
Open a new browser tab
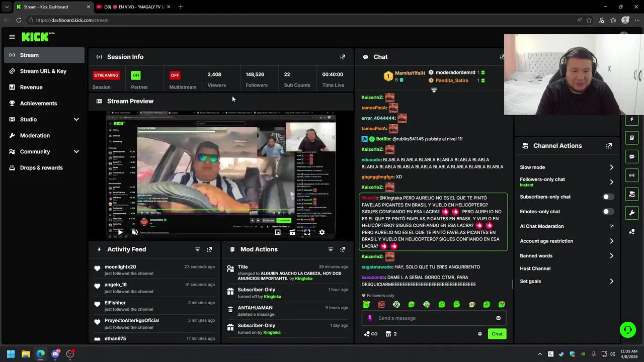click(x=181, y=7)
